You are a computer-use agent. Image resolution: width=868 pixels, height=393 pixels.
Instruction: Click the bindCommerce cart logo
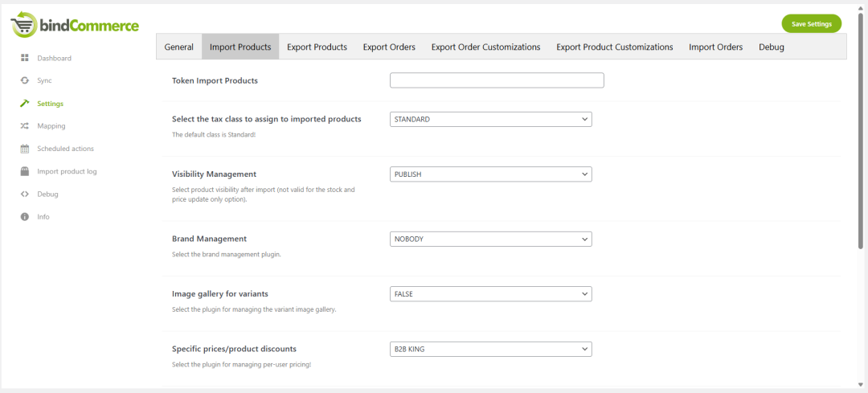coord(76,25)
